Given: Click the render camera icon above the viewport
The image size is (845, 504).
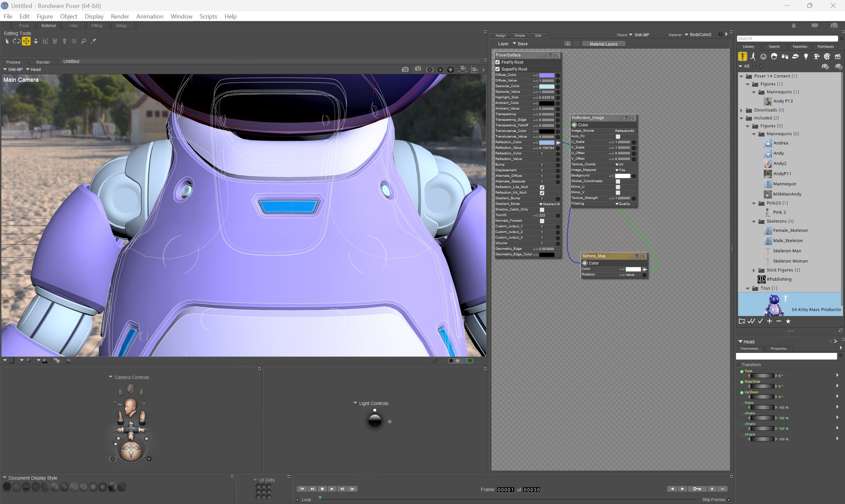Looking at the screenshot, I should (405, 70).
